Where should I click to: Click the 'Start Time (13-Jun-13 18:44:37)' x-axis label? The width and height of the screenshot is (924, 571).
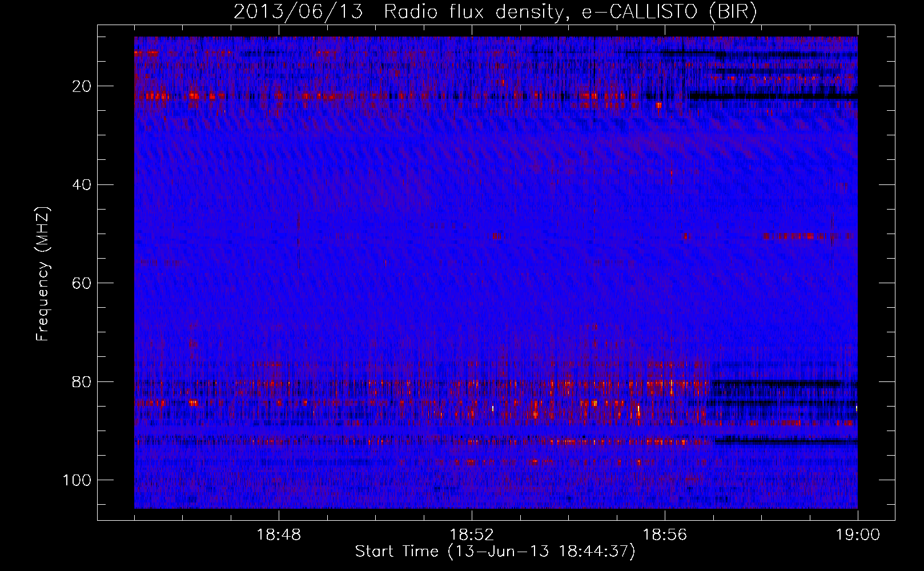[x=495, y=552]
